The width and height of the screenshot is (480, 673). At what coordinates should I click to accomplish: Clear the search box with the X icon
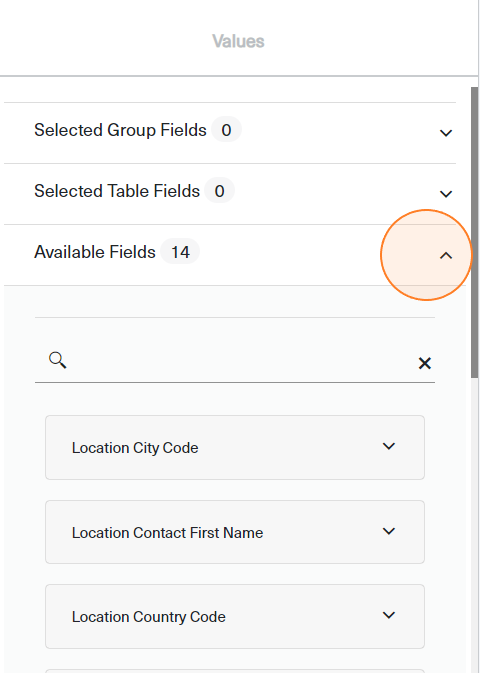coord(425,364)
